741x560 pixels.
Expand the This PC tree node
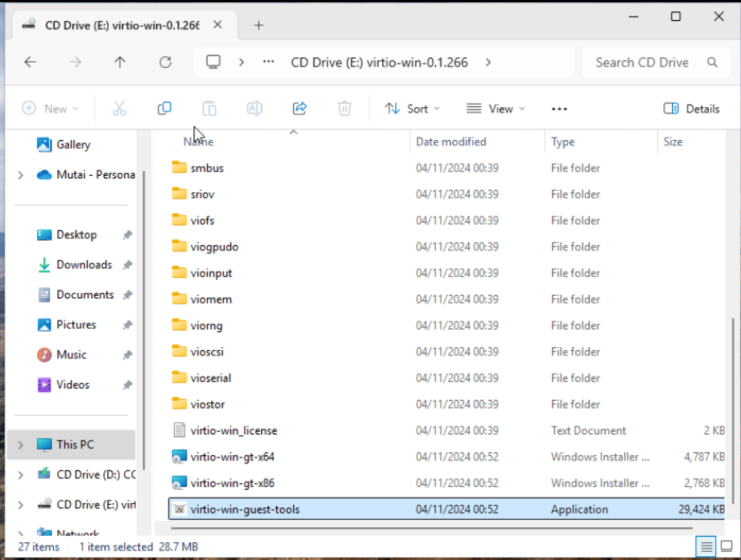pos(20,445)
